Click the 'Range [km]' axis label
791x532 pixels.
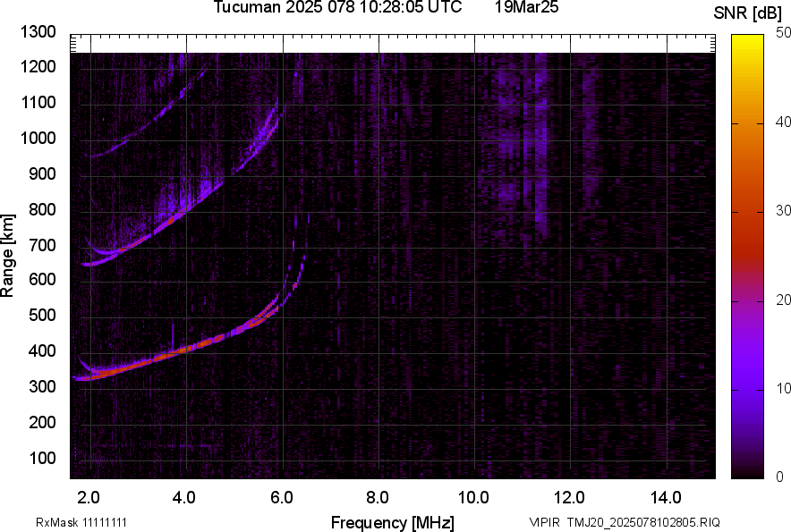tap(8, 256)
